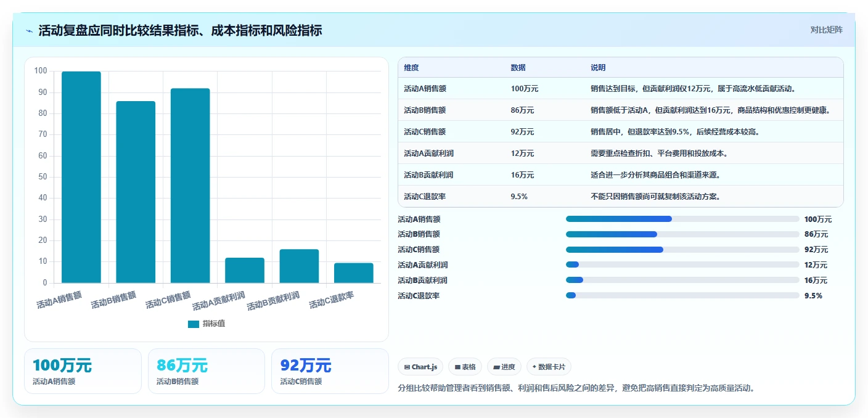Click the y-axis value 100
Screen dimensions: 868x418
click(x=41, y=71)
